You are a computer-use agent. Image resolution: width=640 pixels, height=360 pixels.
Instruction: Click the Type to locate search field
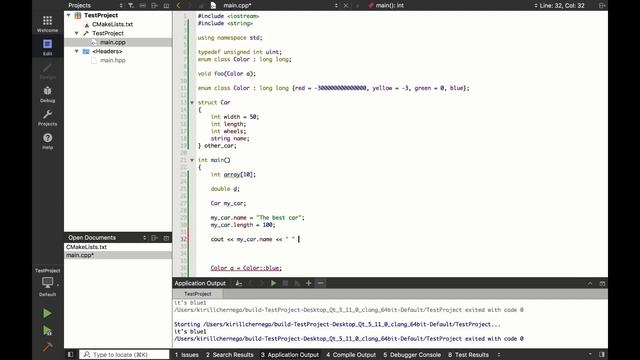(124, 355)
